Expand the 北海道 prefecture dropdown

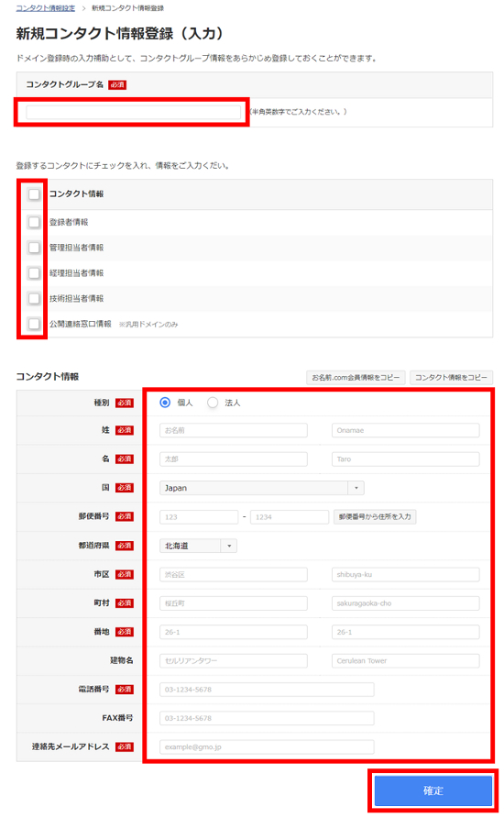click(198, 546)
